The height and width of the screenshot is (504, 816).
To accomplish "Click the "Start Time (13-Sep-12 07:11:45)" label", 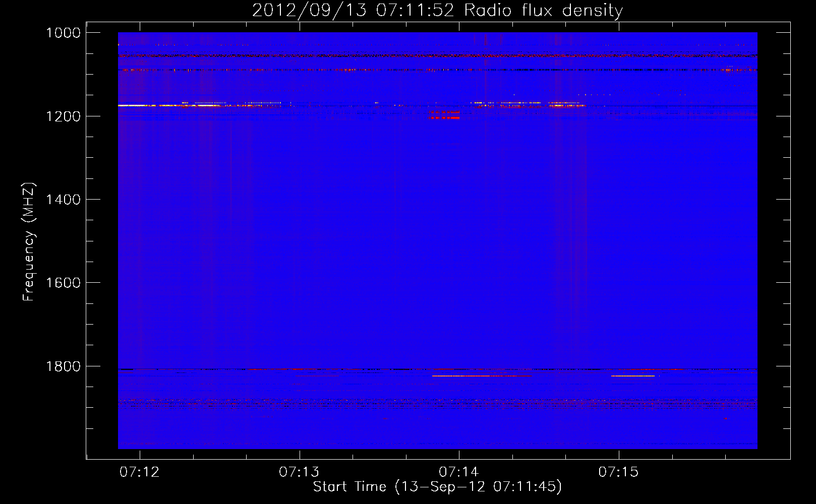I will point(437,487).
